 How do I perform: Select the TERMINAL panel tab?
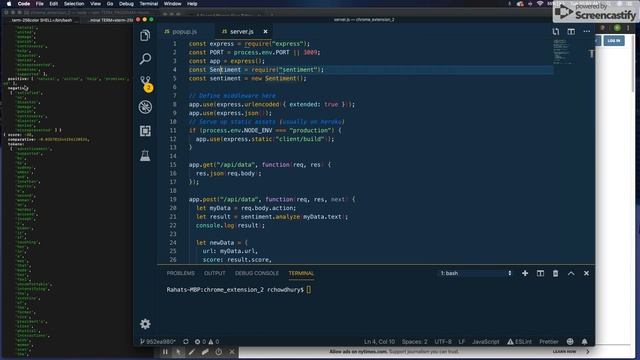[x=301, y=273]
